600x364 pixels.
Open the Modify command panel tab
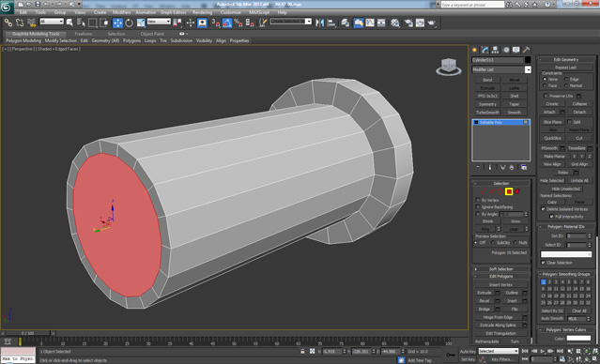(x=485, y=50)
